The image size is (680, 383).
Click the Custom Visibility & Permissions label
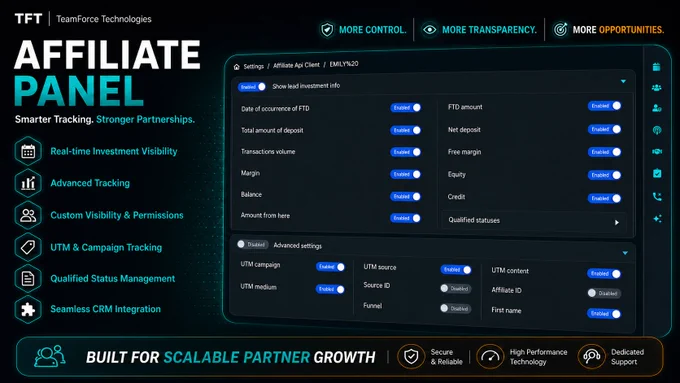[117, 215]
